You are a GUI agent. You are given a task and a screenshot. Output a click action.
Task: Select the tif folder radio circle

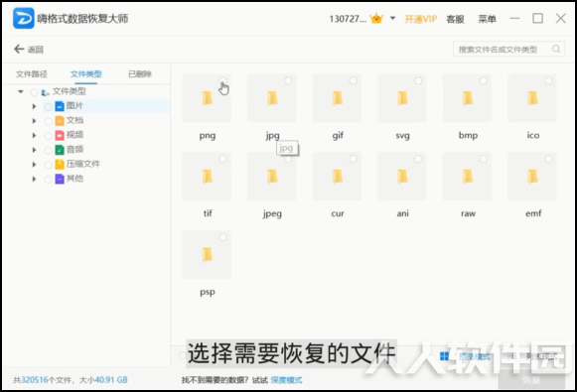222,159
